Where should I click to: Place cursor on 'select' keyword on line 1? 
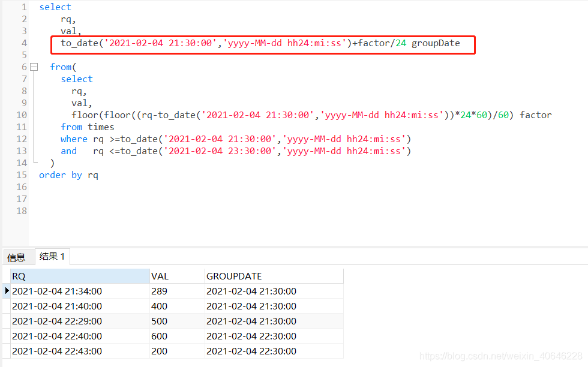[x=55, y=7]
